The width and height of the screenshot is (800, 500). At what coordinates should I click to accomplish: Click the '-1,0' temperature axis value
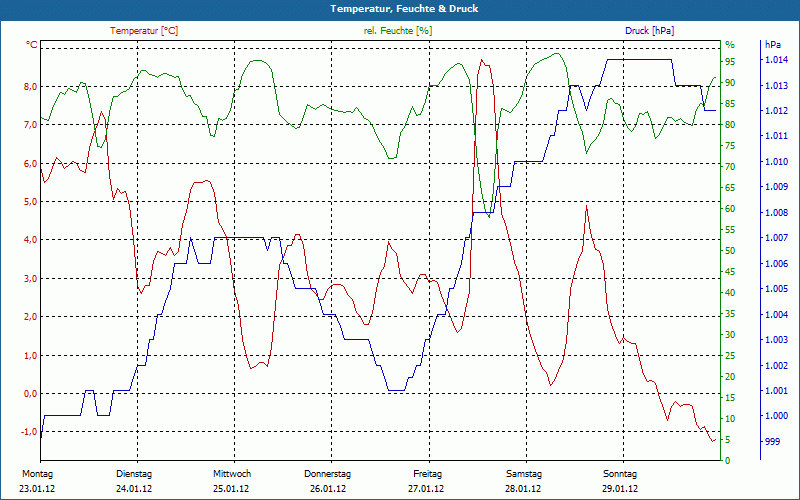(29, 432)
